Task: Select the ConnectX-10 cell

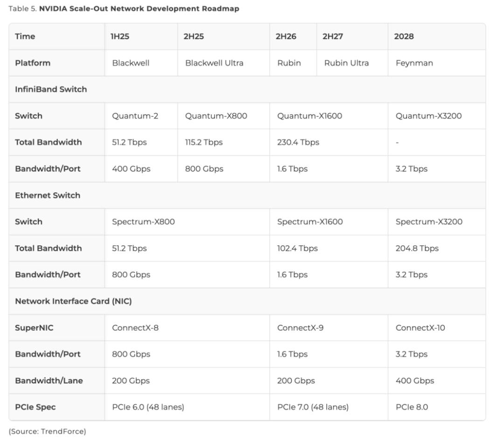Action: coord(420,328)
